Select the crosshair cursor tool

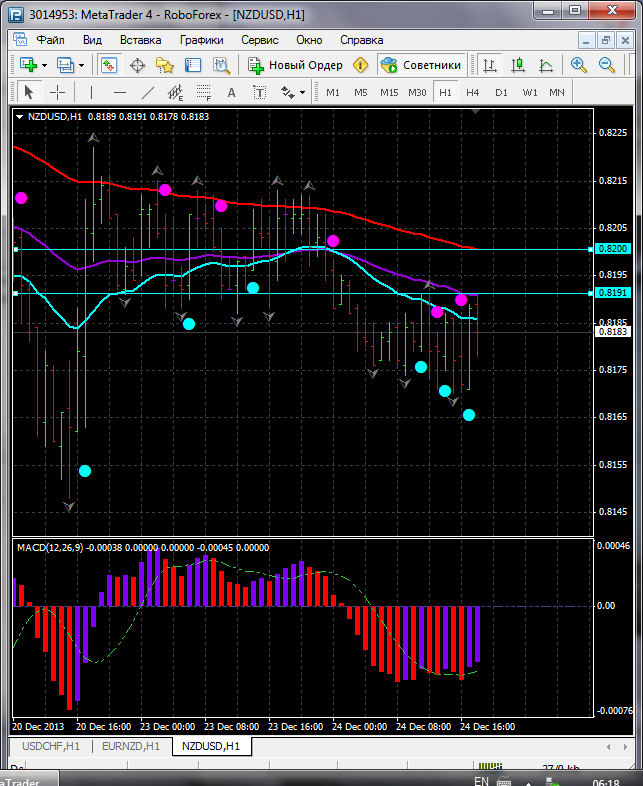click(58, 92)
